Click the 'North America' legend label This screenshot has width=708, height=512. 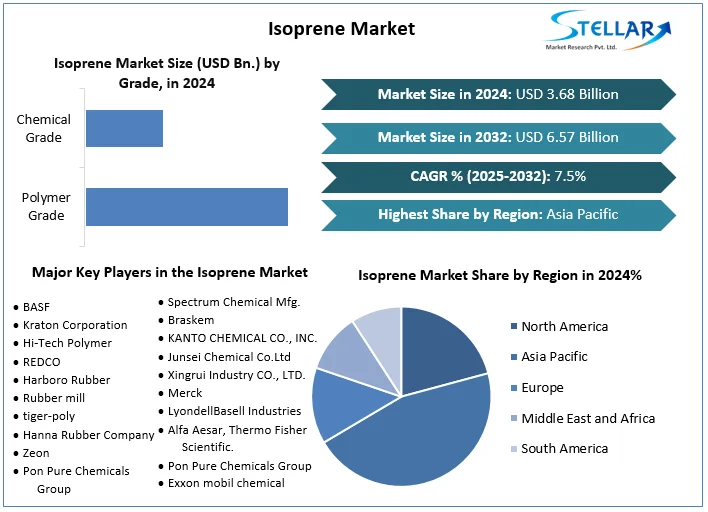[564, 326]
